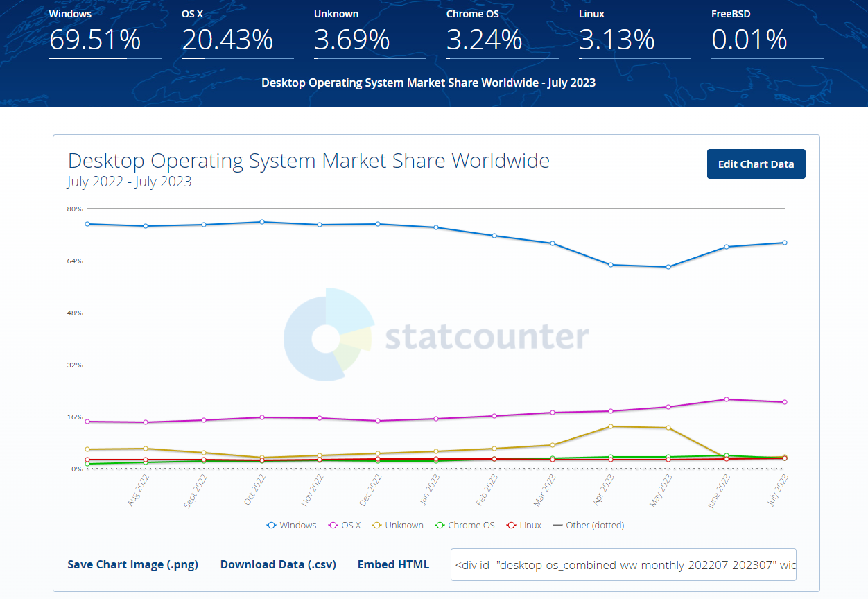Focus the embed HTML code field
The width and height of the screenshot is (868, 599).
point(623,564)
